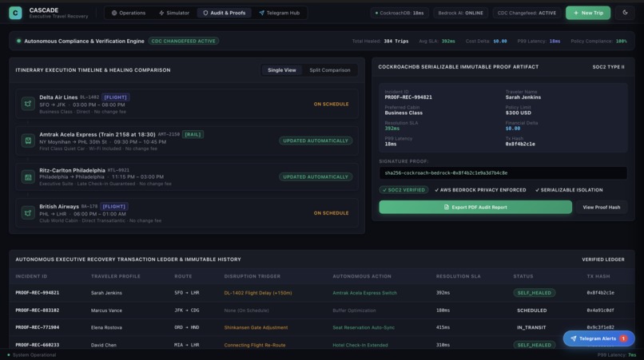Toggle the dark mode moon icon
644x360 pixels.
[625, 13]
